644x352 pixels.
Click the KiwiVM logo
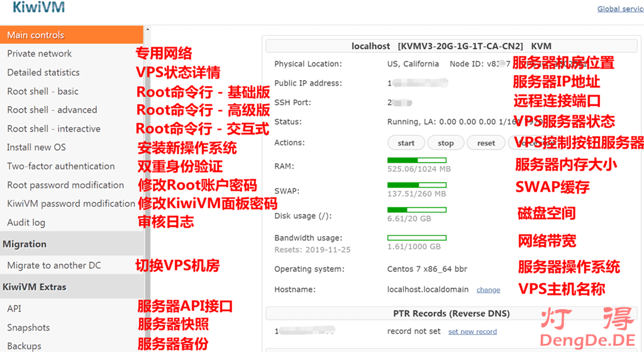38,7
